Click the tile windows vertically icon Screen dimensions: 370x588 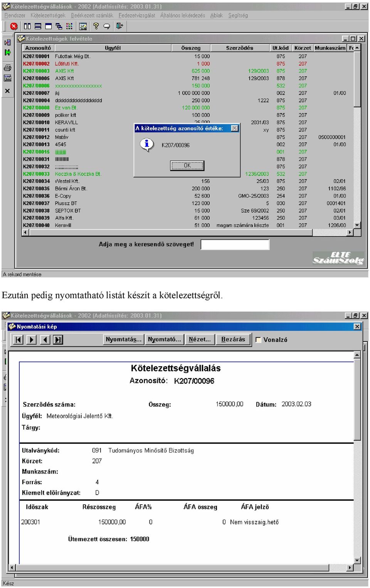pos(27,26)
